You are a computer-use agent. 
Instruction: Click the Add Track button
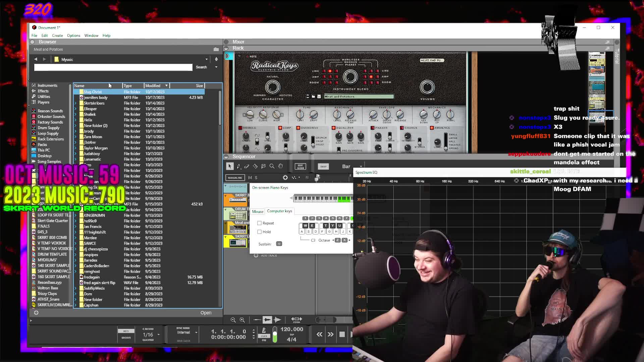click(266, 255)
